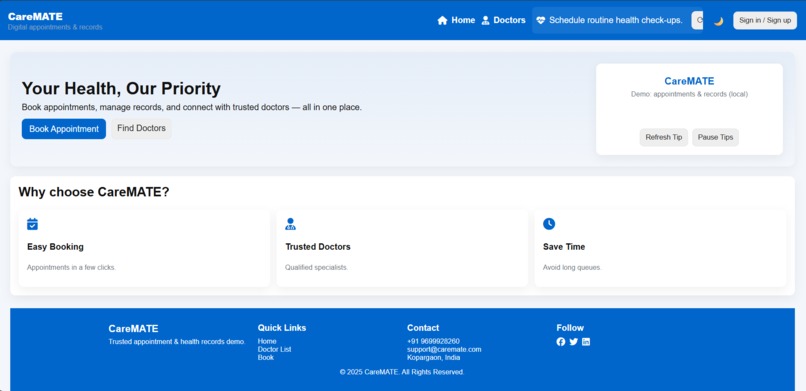
Task: Open the Book footer link
Action: coord(266,358)
